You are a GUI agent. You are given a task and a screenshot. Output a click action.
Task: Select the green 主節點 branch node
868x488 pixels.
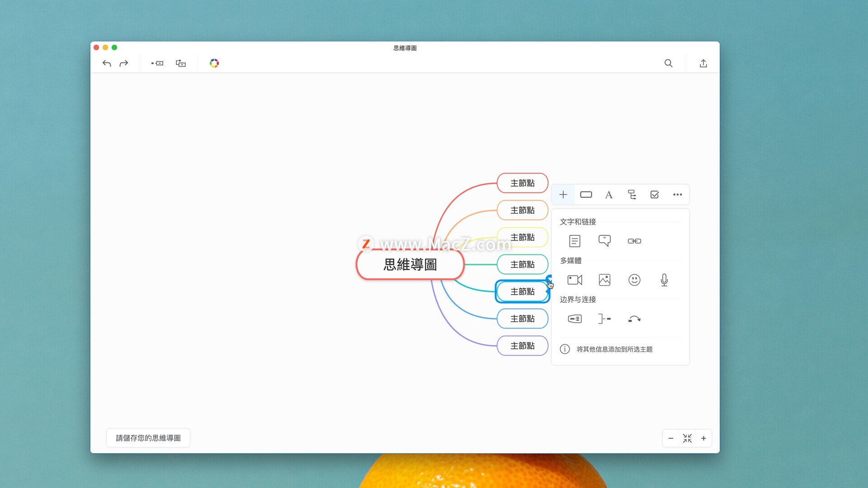click(x=522, y=264)
